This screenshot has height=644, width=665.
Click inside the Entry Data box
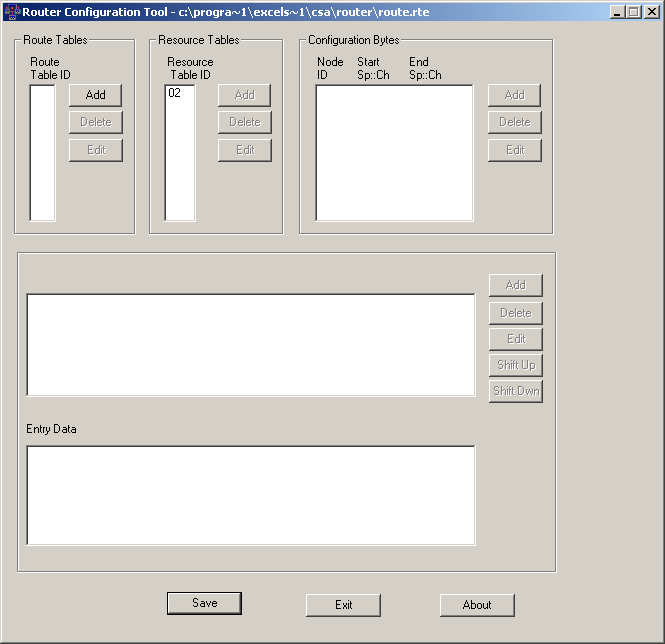[250, 495]
